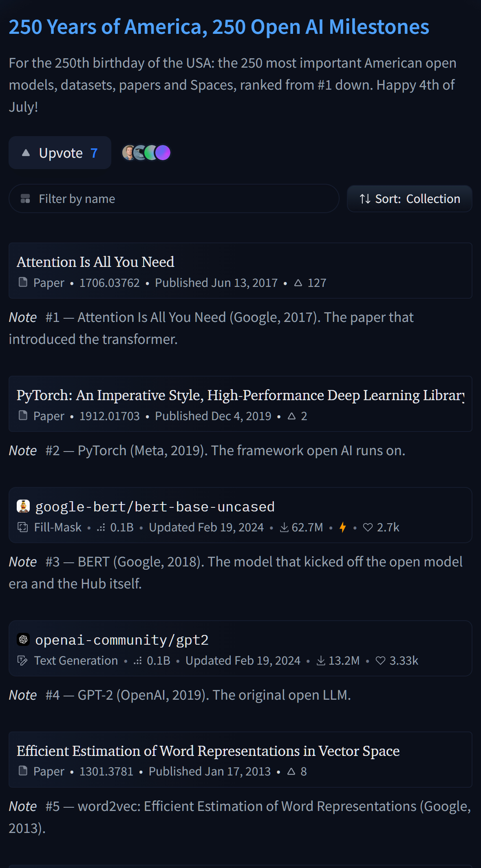The width and height of the screenshot is (481, 868).
Task: Focus the Filter by name field
Action: [174, 198]
